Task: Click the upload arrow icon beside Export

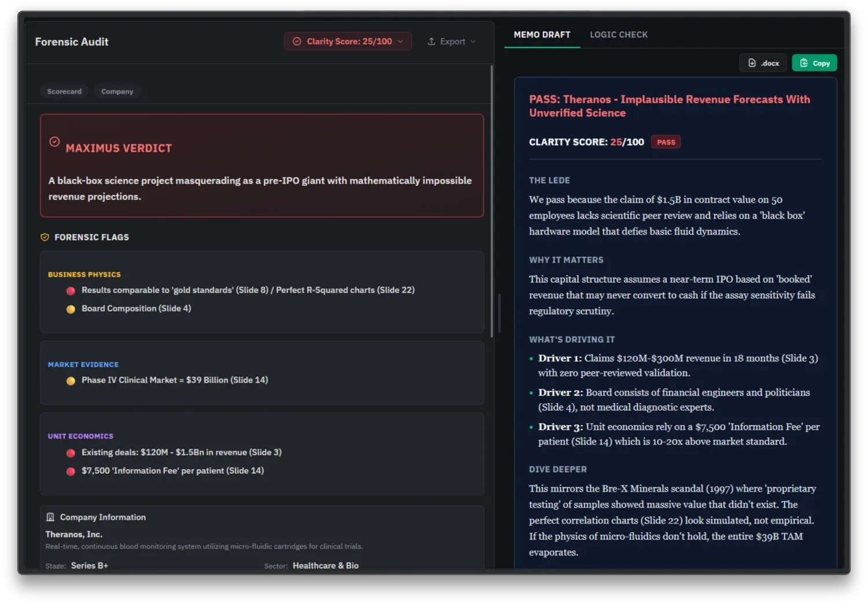Action: [431, 41]
